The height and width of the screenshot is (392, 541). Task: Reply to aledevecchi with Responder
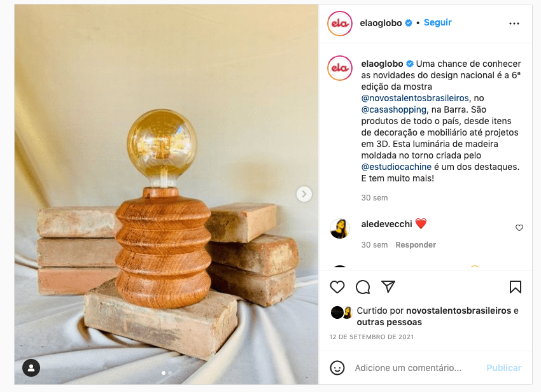[416, 244]
